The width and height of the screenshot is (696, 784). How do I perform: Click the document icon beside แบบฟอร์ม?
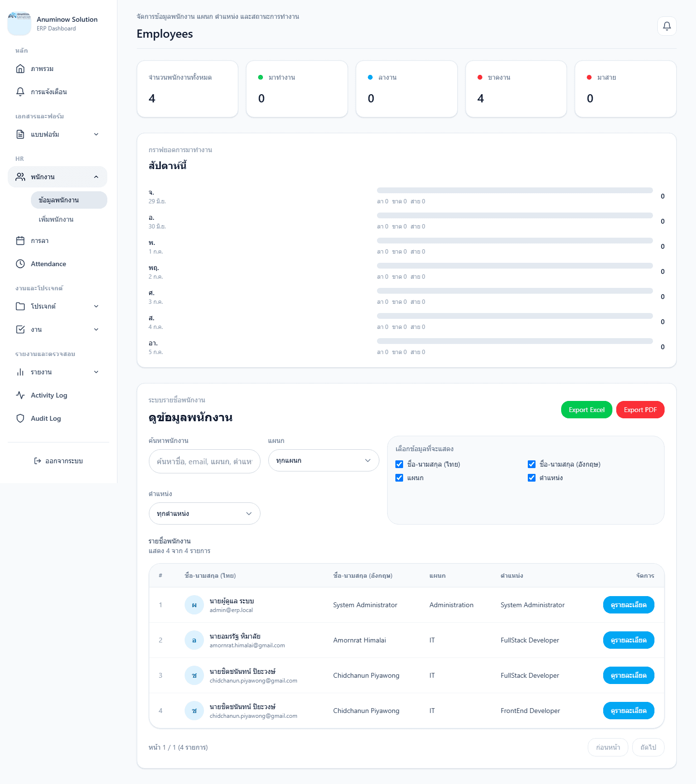coord(20,134)
